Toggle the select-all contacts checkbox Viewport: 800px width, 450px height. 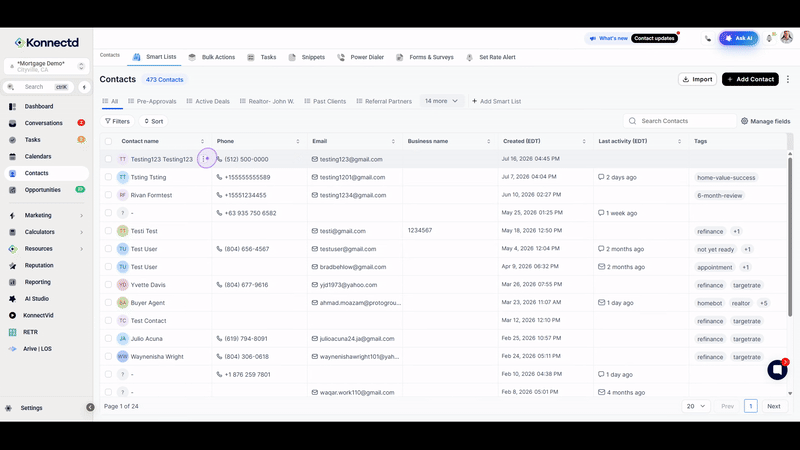[x=108, y=141]
